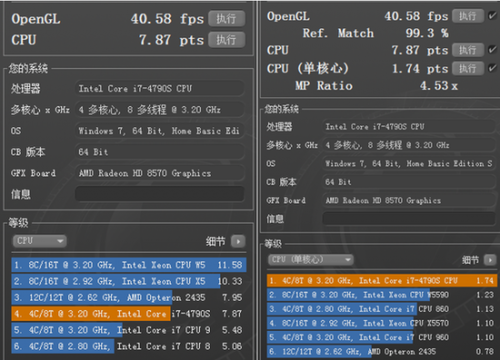The width and height of the screenshot is (500, 360).
Task: Toggle CPU single-core checkbox in right window
Action: (492, 68)
